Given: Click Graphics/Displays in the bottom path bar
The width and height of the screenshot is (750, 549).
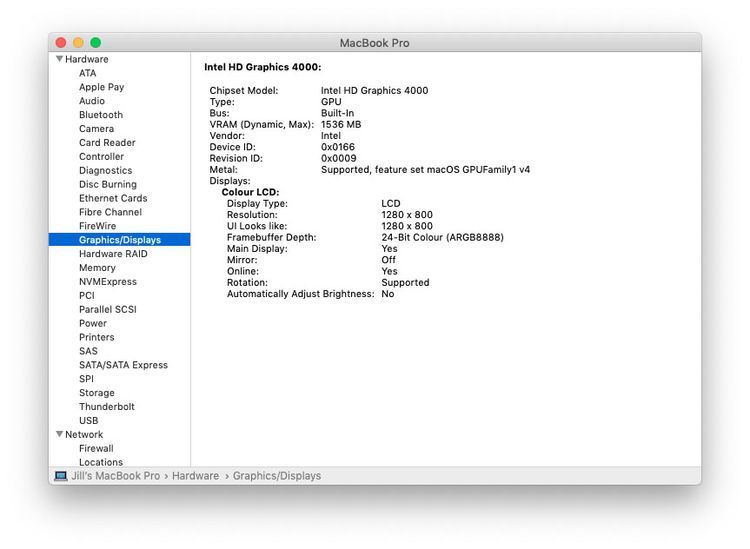Looking at the screenshot, I should click(277, 476).
